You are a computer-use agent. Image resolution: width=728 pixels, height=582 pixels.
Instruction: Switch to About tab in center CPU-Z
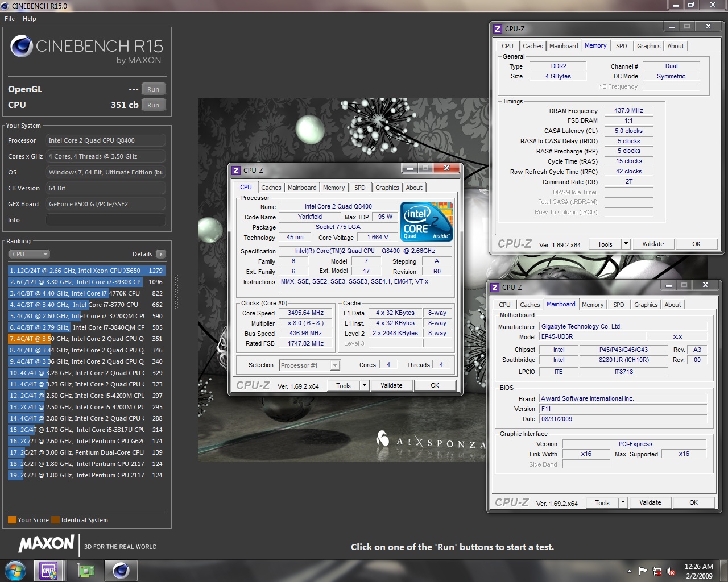[414, 188]
